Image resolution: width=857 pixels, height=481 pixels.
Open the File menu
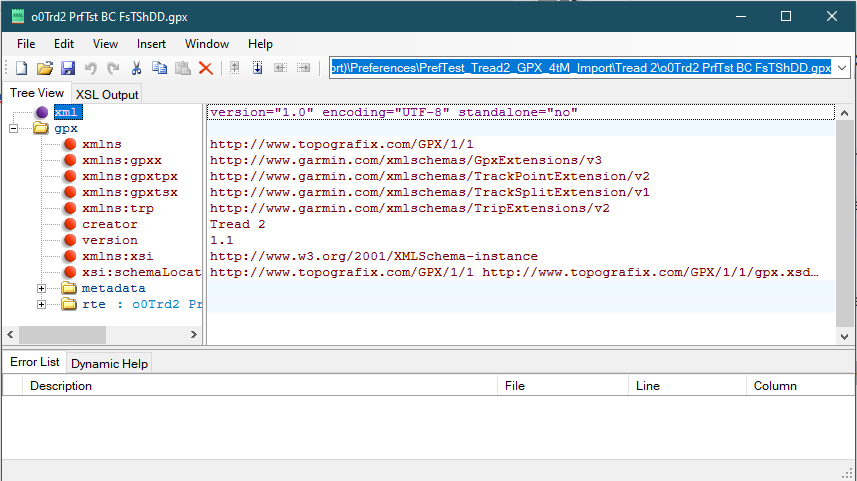coord(26,44)
